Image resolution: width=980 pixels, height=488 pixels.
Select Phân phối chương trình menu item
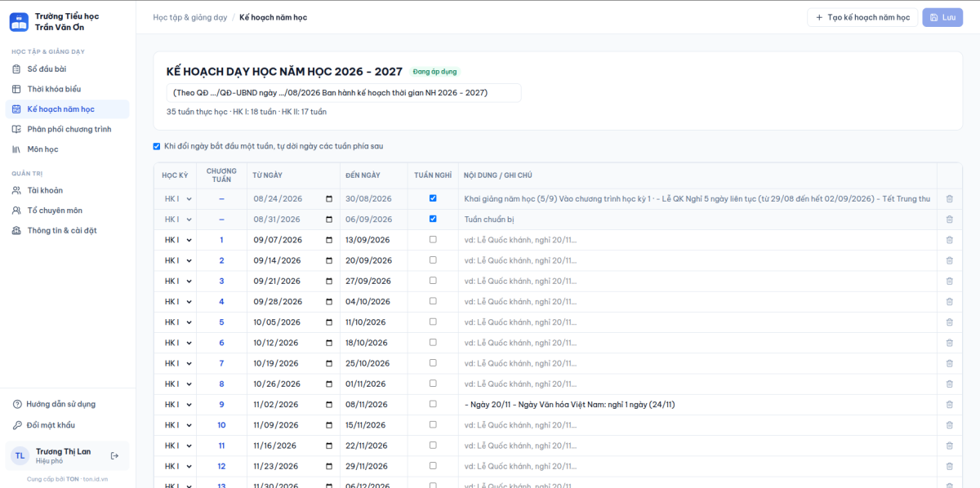pyautogui.click(x=67, y=129)
